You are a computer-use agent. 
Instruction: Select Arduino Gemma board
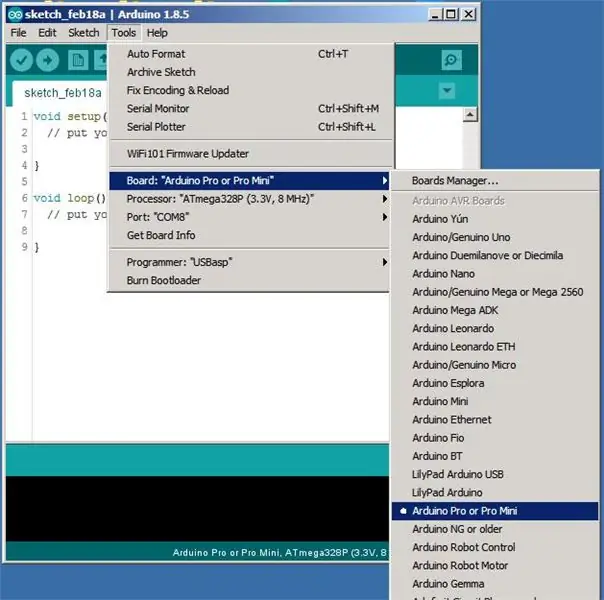[x=495, y=584]
